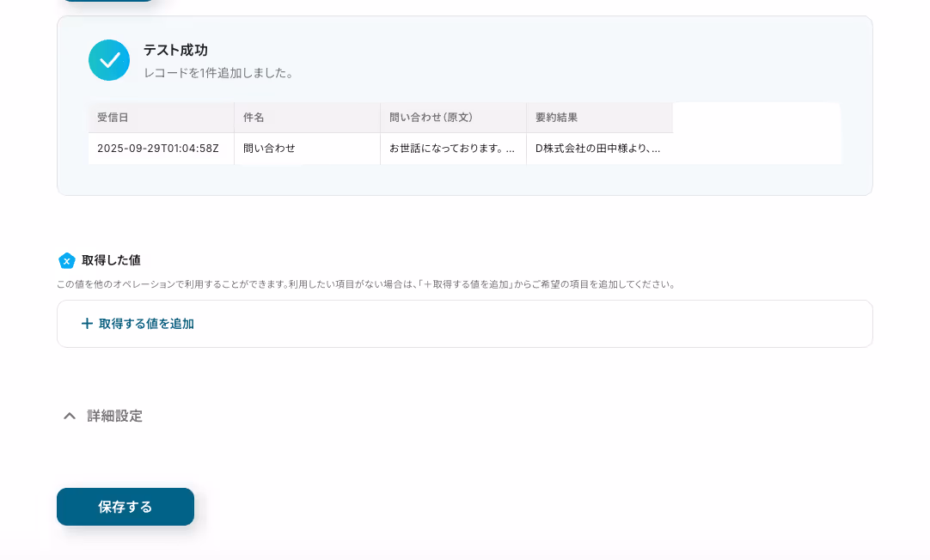The image size is (930, 560).
Task: Select the 2025-09-29T01:04:58Z date cell
Action: (x=162, y=148)
